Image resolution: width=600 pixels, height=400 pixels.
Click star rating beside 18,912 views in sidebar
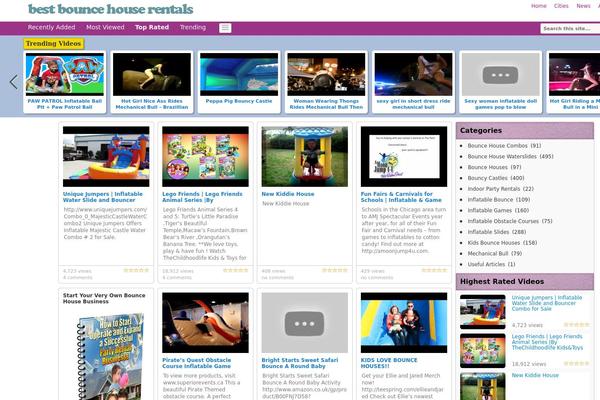point(576,363)
